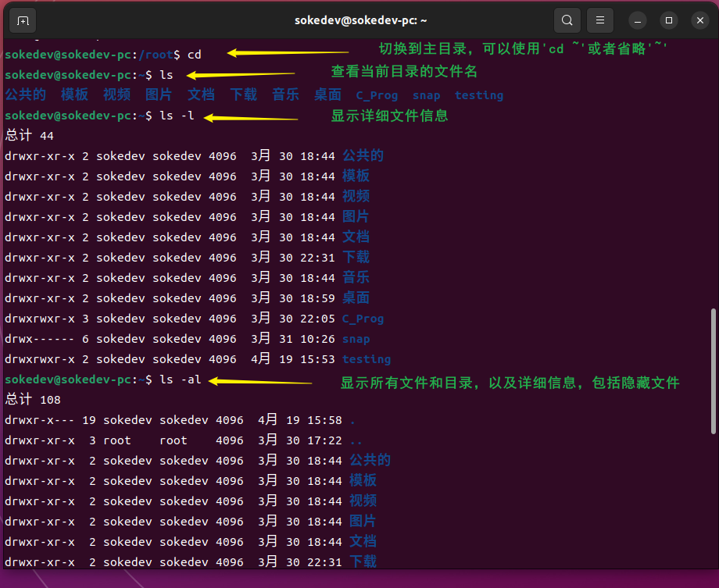The width and height of the screenshot is (719, 588).
Task: Click the terminal vertical scrollbar handle
Action: 713,371
